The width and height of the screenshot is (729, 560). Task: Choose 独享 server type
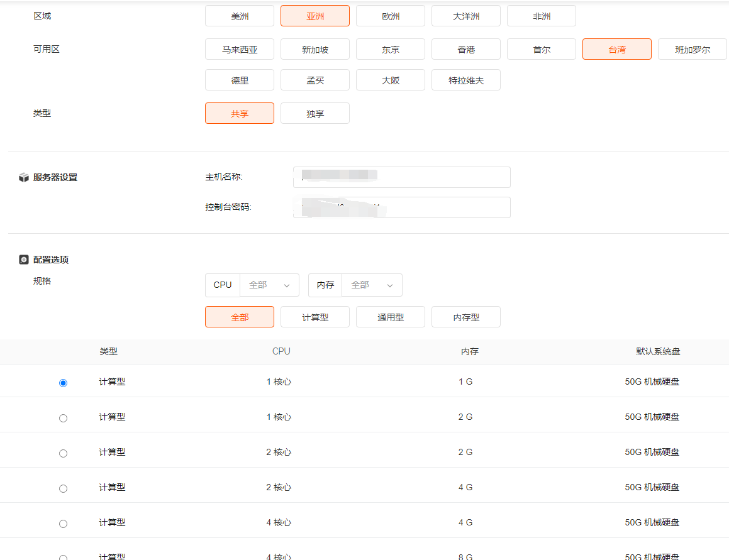315,114
